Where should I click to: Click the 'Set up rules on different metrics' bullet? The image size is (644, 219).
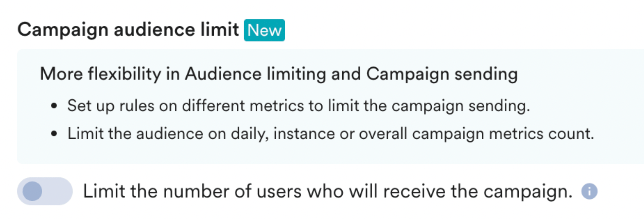[299, 106]
